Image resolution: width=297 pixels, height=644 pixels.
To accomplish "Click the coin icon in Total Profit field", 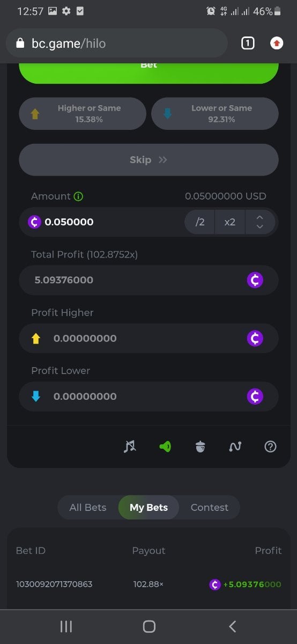I will click(x=255, y=280).
